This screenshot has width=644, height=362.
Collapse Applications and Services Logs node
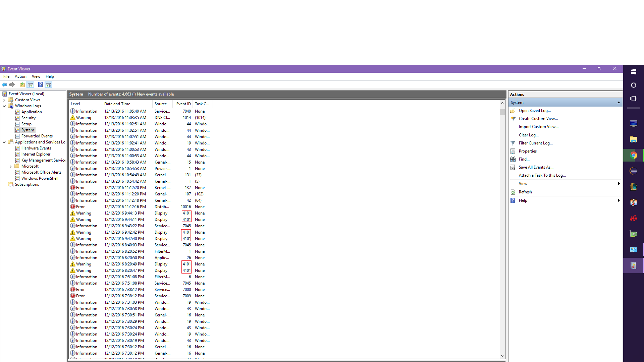4,142
